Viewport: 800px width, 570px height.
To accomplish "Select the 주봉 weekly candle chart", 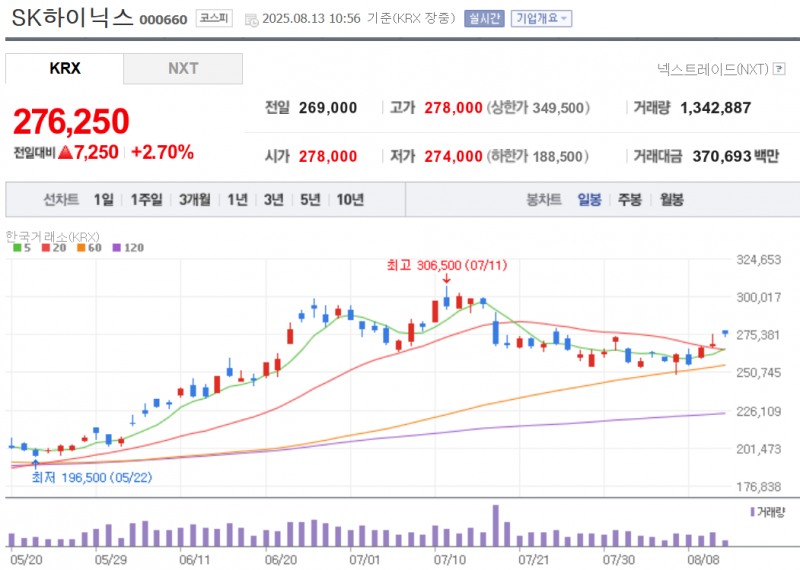I will tap(630, 200).
